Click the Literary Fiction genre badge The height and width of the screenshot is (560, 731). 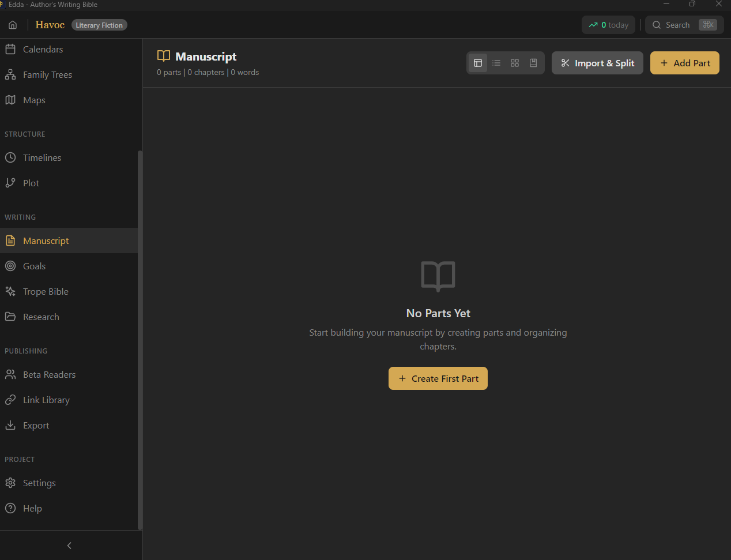[99, 25]
